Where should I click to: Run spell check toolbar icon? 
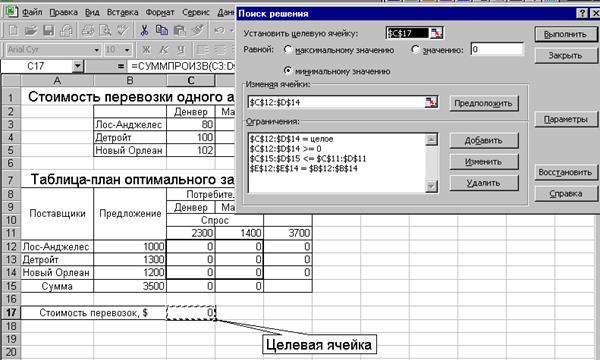[122, 31]
